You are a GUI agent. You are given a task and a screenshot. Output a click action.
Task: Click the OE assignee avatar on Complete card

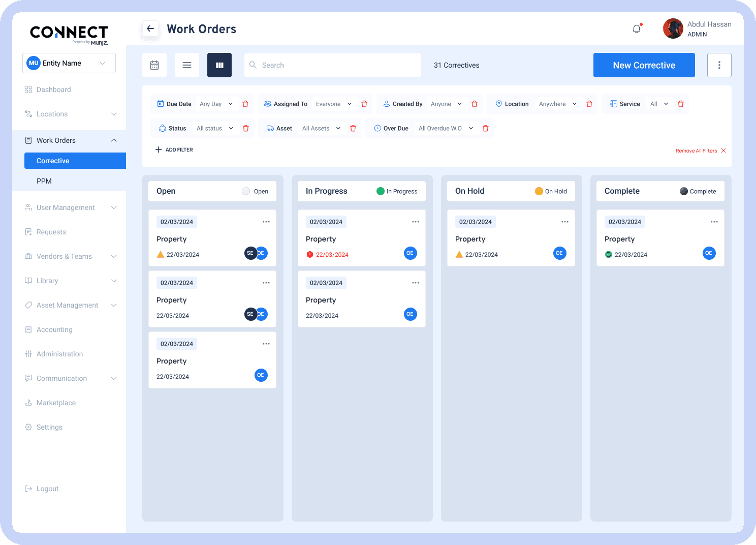click(708, 253)
